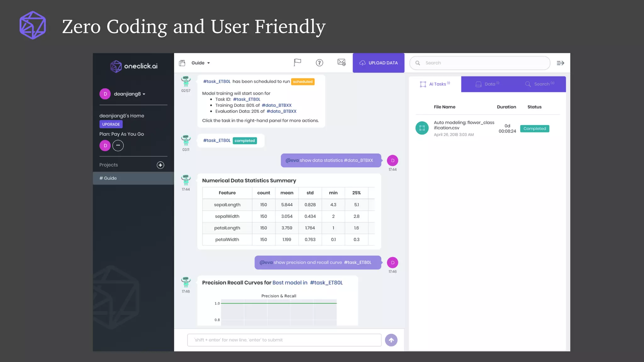
Task: Open #data_BTBXX training data link
Action: [x=276, y=105]
